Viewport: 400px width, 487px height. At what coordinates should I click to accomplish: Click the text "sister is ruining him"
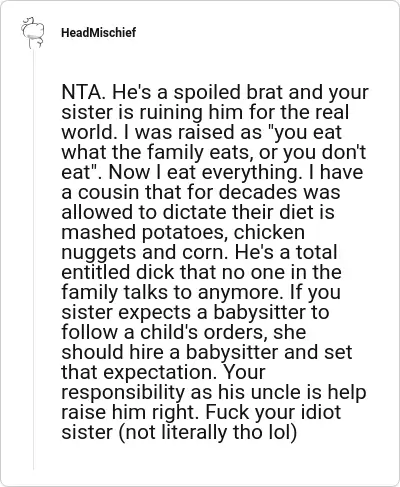(132, 112)
